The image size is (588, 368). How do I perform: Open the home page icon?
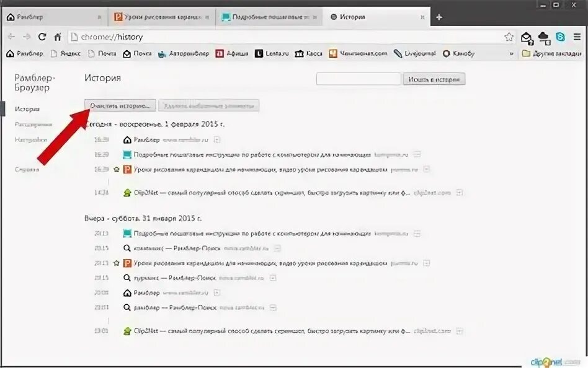58,37
